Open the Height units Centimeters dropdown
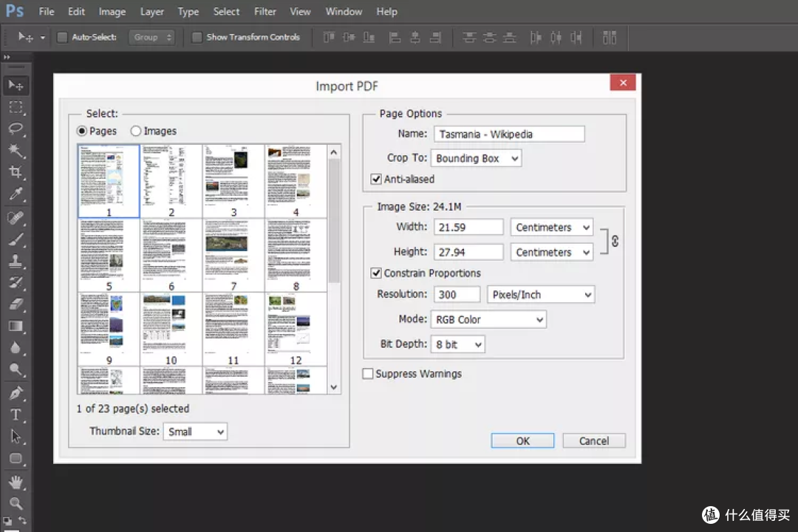This screenshot has width=798, height=532. [552, 252]
